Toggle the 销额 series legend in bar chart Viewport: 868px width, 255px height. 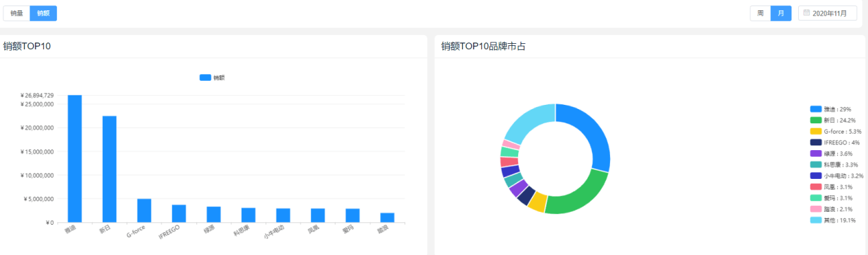tap(212, 77)
